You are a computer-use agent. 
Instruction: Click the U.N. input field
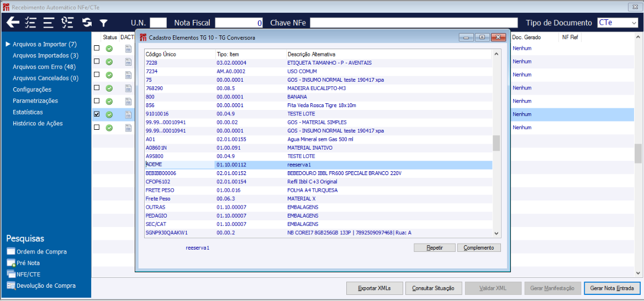pos(158,23)
